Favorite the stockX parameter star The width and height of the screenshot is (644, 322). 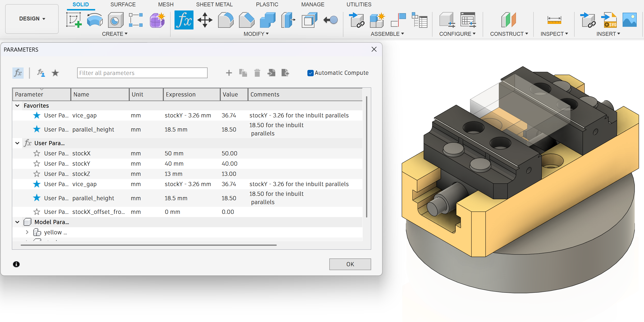point(37,153)
